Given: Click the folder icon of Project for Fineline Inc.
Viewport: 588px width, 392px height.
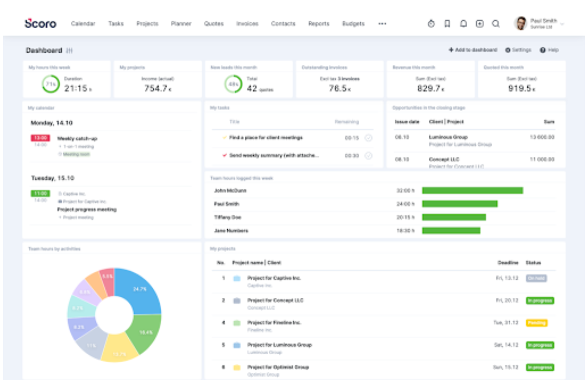Looking at the screenshot, I should coord(237,323).
